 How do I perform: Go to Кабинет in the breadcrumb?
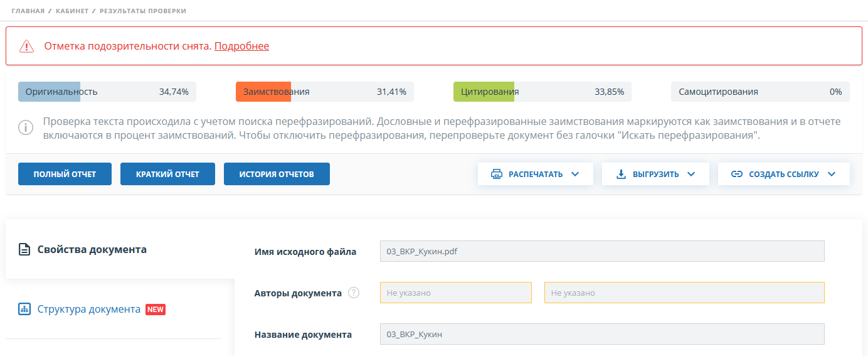pos(72,11)
